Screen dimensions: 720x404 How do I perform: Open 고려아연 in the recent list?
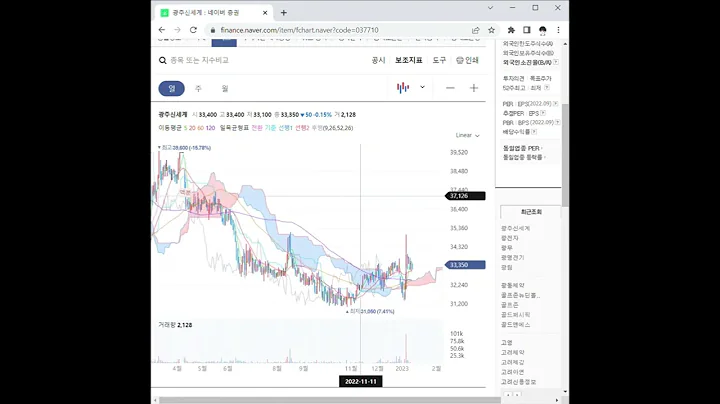click(512, 372)
